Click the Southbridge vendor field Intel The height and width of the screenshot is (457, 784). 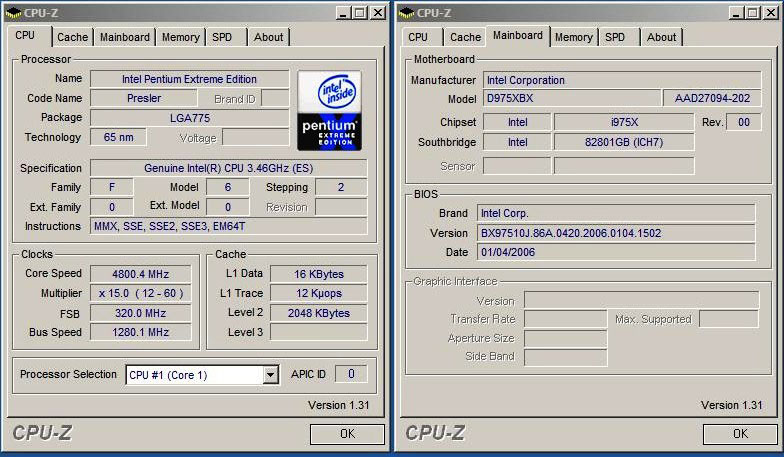tap(518, 142)
